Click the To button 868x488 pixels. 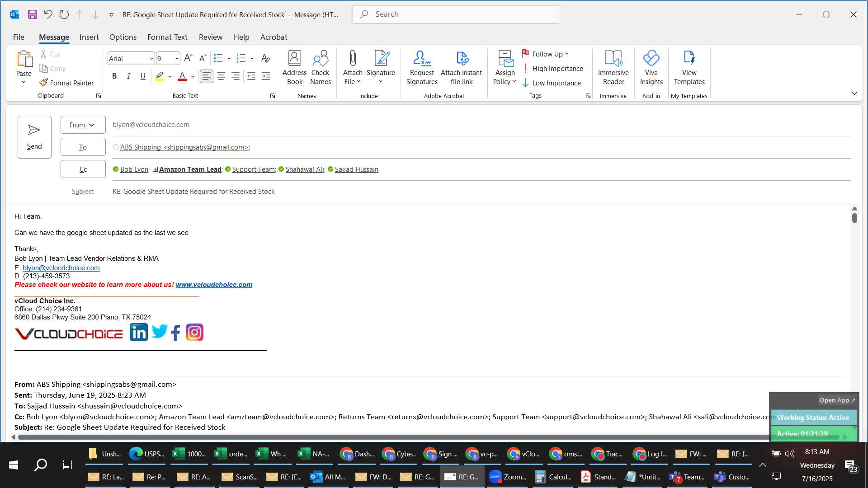pyautogui.click(x=83, y=147)
